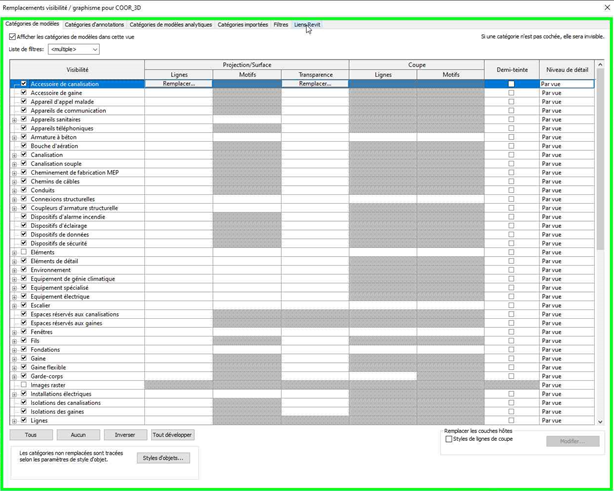Switch to Catégories d'annotations tab

tap(95, 25)
